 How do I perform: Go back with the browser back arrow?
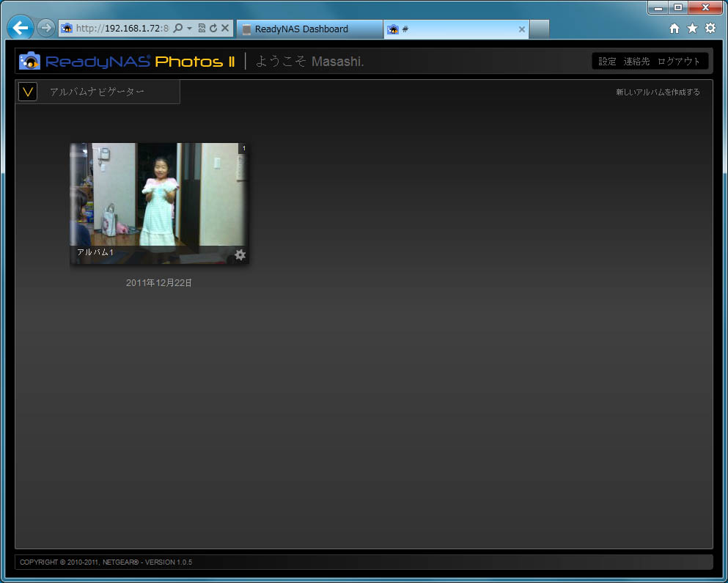tap(21, 29)
